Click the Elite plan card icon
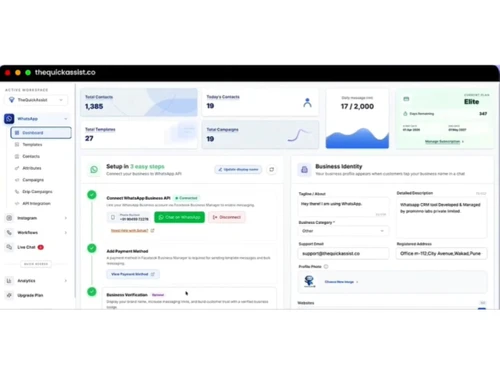 click(x=406, y=99)
